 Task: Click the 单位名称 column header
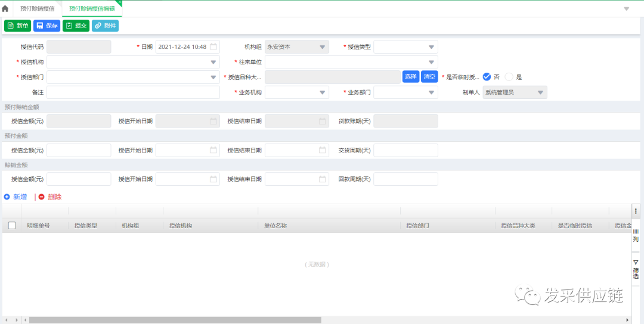click(x=275, y=226)
